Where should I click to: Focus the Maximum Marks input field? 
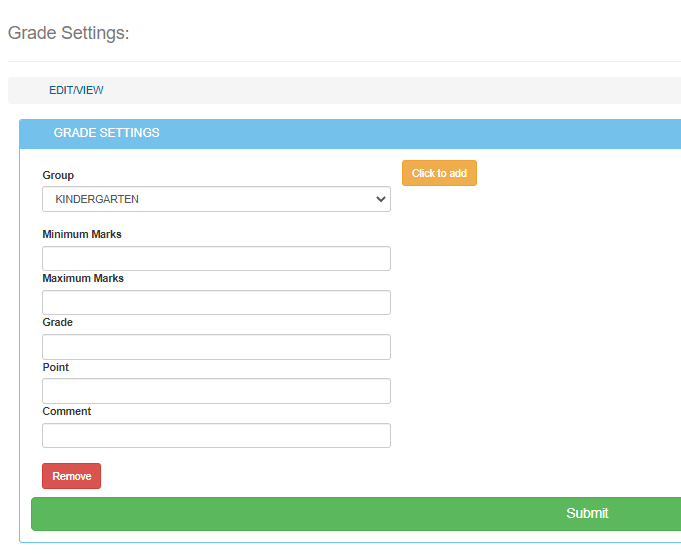[x=216, y=302]
